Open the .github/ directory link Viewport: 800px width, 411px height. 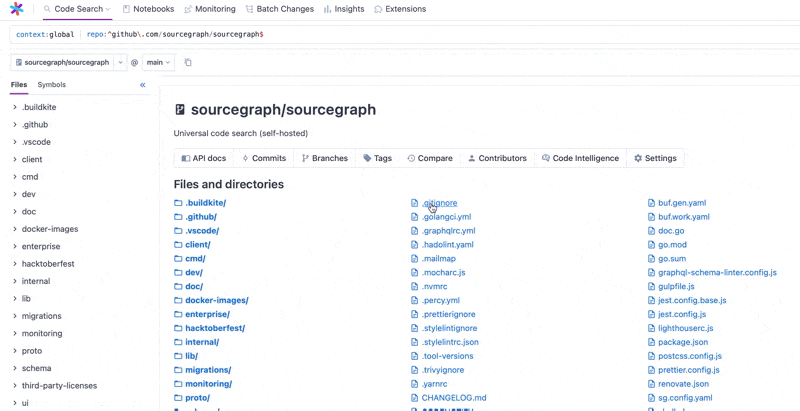click(x=201, y=217)
